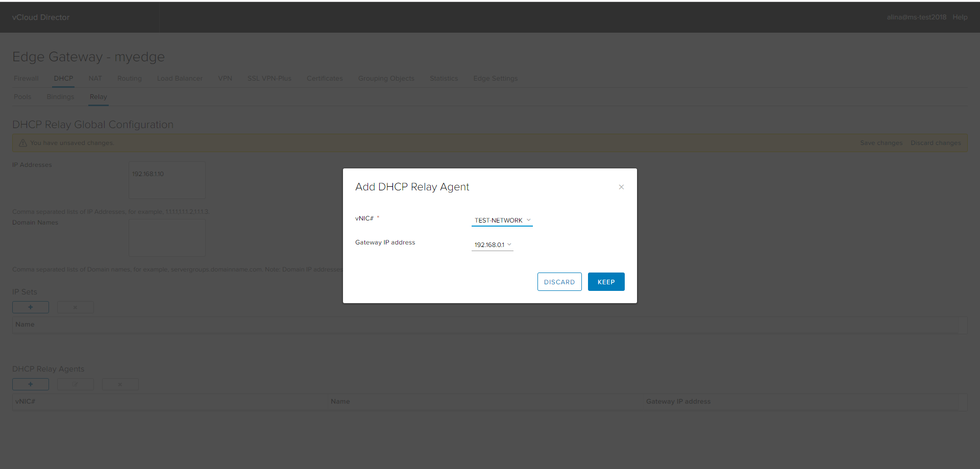Click the delete icon under DHCP Relay Agents
The image size is (980, 469).
click(x=120, y=384)
